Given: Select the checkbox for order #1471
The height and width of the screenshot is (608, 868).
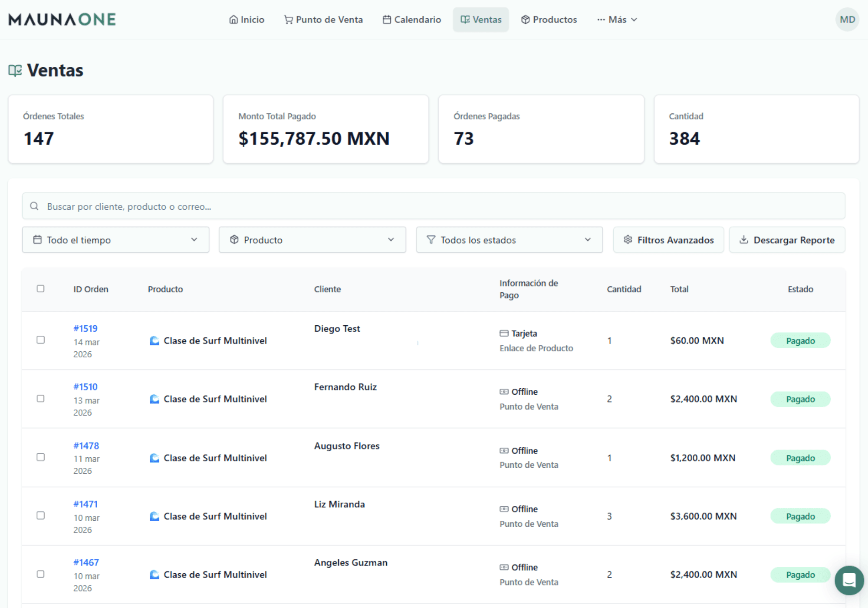Looking at the screenshot, I should pyautogui.click(x=41, y=515).
